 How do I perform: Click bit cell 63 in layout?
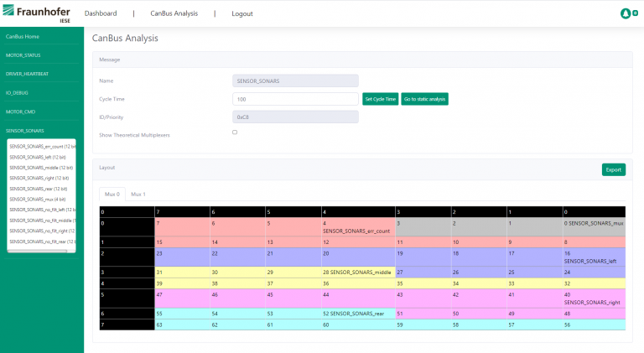pyautogui.click(x=182, y=324)
